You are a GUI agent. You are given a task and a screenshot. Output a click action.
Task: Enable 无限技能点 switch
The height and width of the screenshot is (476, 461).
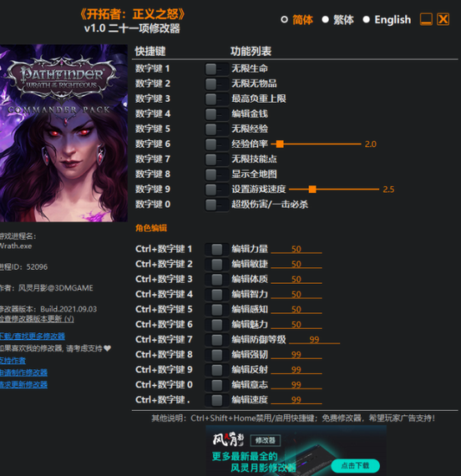[217, 160]
